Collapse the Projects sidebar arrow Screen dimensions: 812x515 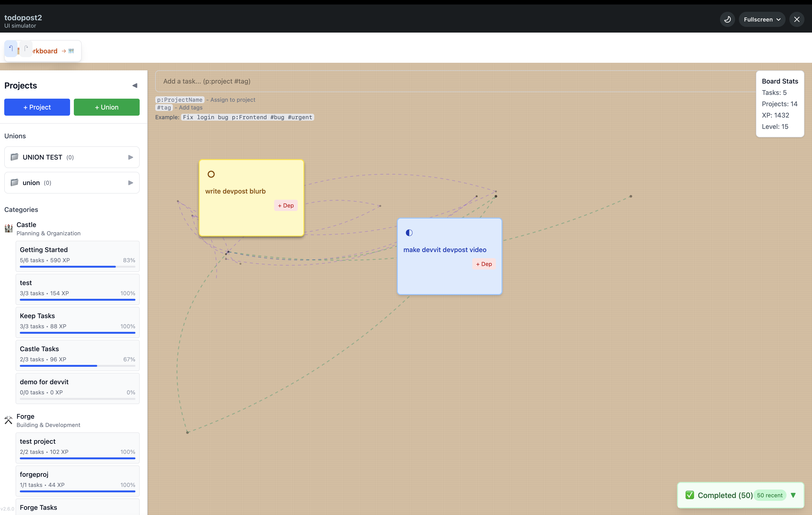click(135, 86)
